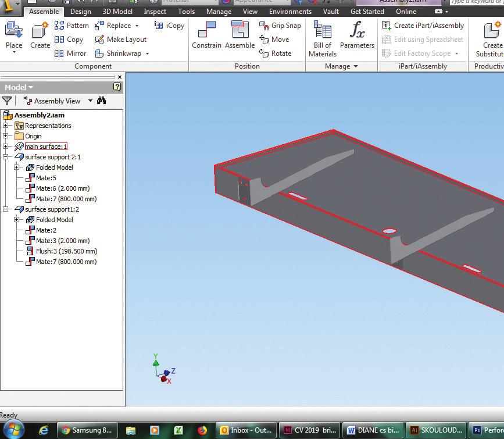Activate Grip Snap tool
The width and height of the screenshot is (504, 439).
(280, 26)
